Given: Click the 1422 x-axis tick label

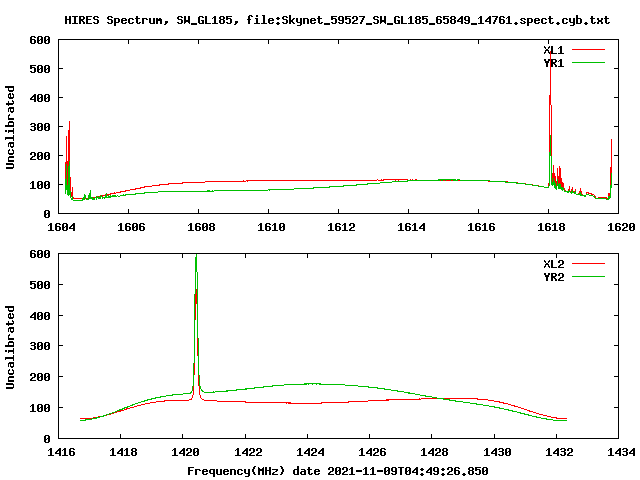Looking at the screenshot, I should click(x=248, y=452).
